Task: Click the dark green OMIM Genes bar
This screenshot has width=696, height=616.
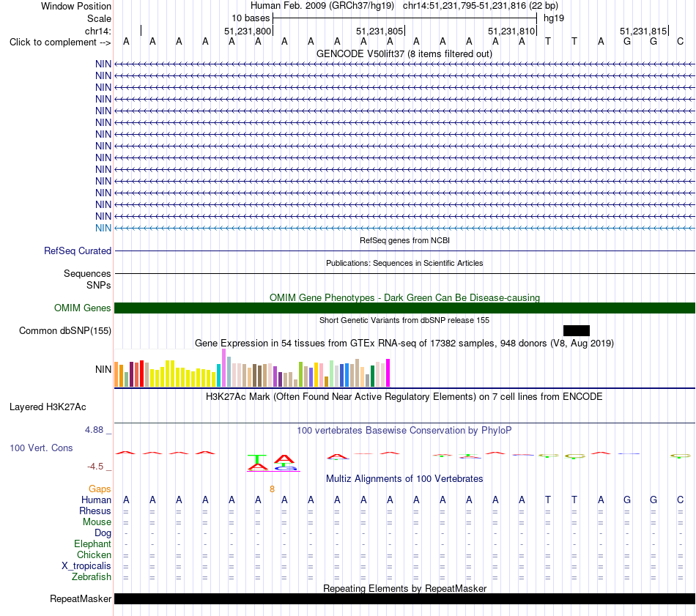Action: 404,308
